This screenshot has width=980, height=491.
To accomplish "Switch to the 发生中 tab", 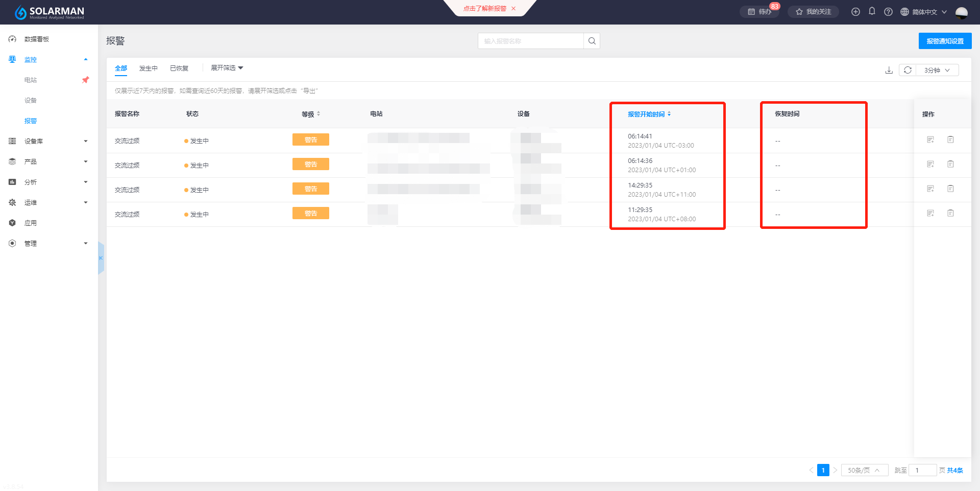I will [x=148, y=68].
